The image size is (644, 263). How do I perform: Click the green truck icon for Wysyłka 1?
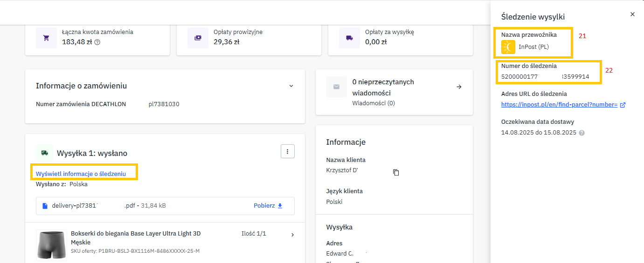coord(45,153)
